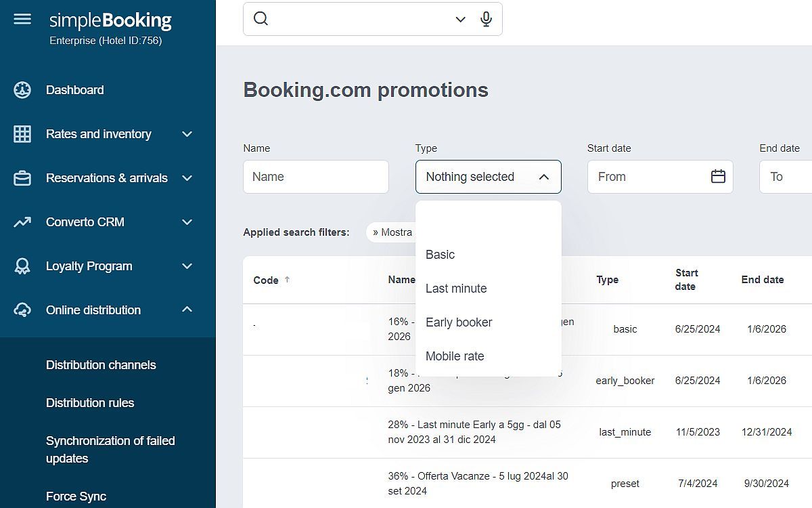Click the Dashboard gauge icon

point(22,90)
